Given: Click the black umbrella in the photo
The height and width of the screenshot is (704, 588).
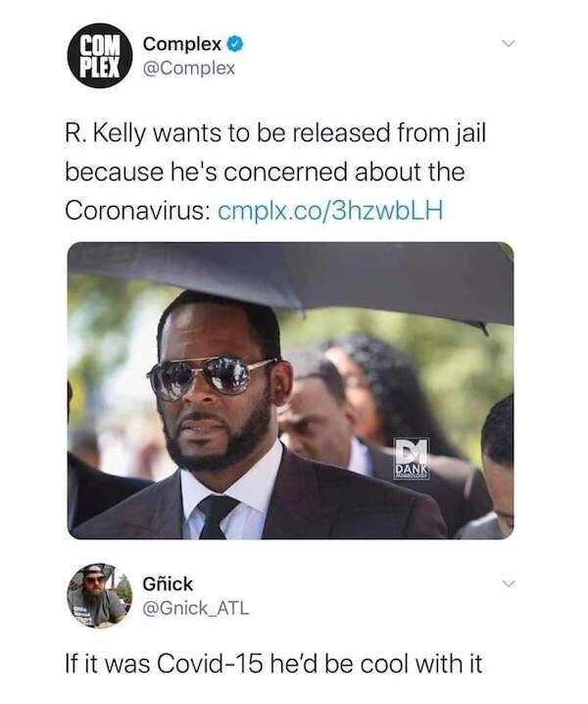Looking at the screenshot, I should pos(291,282).
